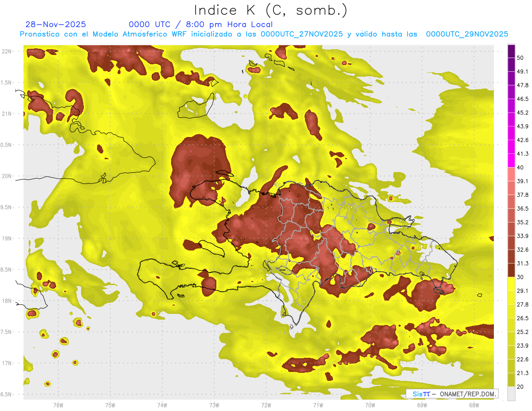Click the "33.9" color scale label
532x411 pixels.
523,236
